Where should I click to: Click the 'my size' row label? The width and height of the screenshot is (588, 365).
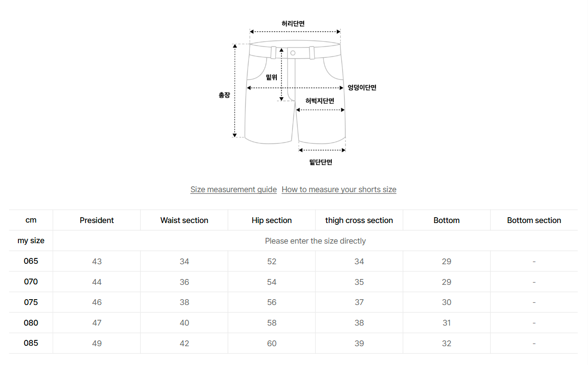click(x=31, y=240)
